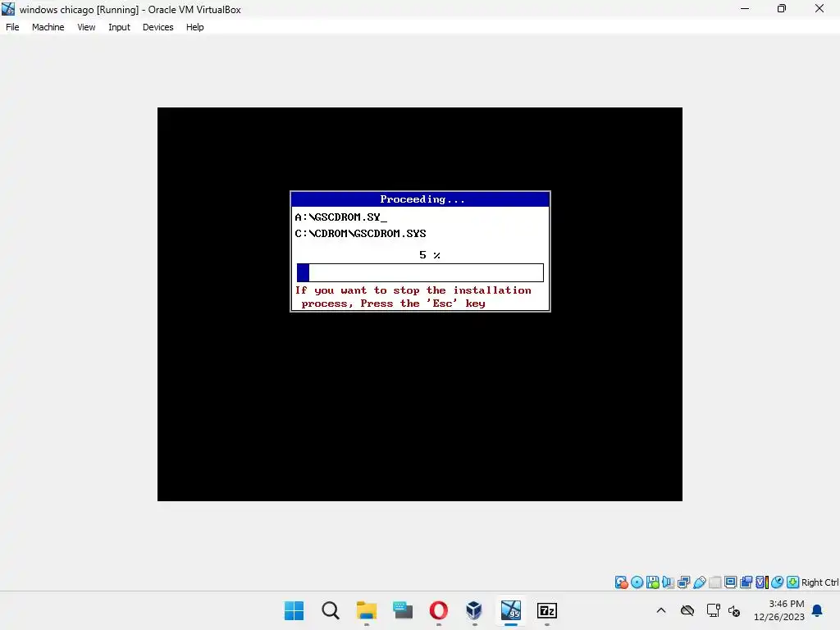The height and width of the screenshot is (630, 840).
Task: Click the 5 % progress value
Action: [x=430, y=255]
